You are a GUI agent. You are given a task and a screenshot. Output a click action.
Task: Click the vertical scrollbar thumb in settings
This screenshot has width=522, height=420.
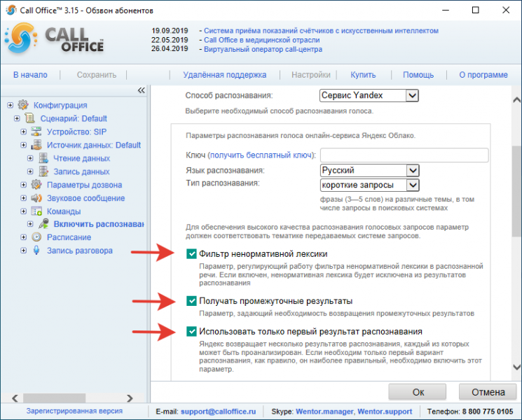click(516, 192)
